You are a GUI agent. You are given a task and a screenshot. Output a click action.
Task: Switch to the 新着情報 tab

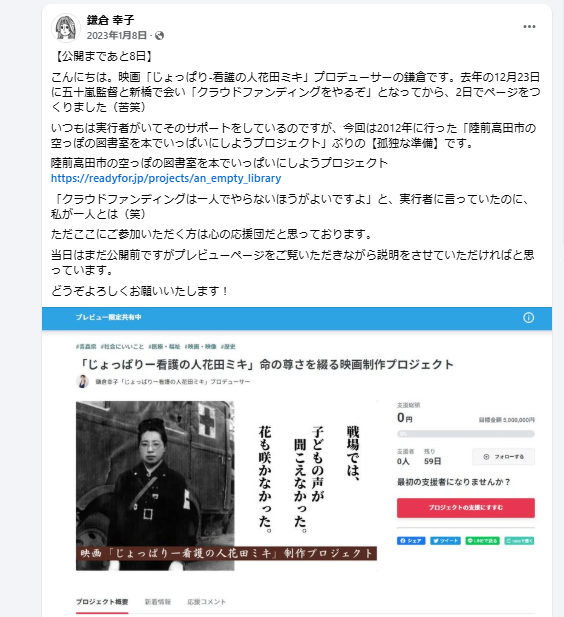[157, 602]
